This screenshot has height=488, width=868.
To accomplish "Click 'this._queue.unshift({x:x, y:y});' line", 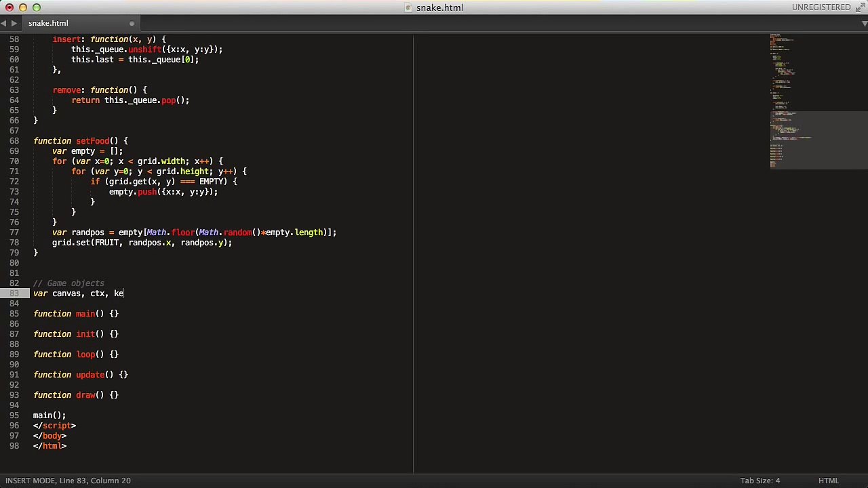I will tap(147, 49).
